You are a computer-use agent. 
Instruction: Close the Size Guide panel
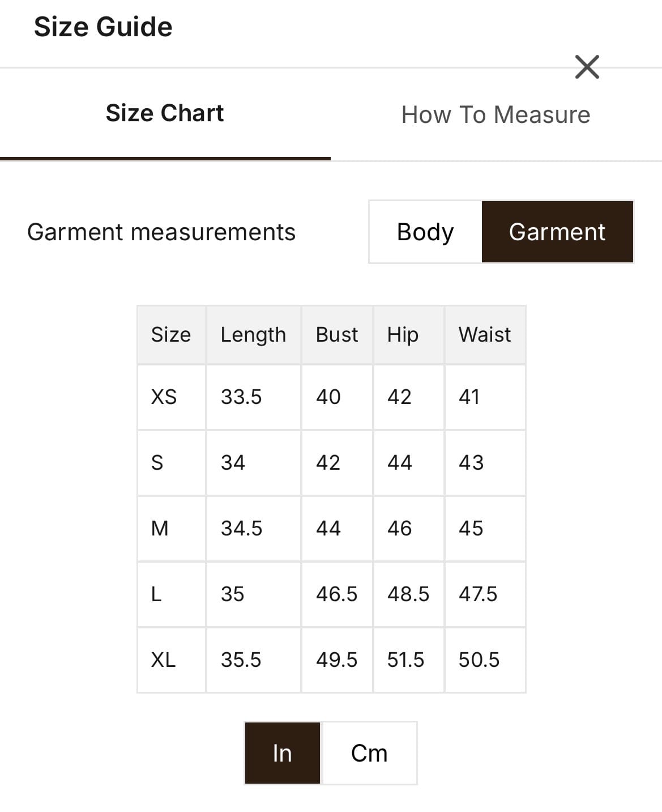587,67
